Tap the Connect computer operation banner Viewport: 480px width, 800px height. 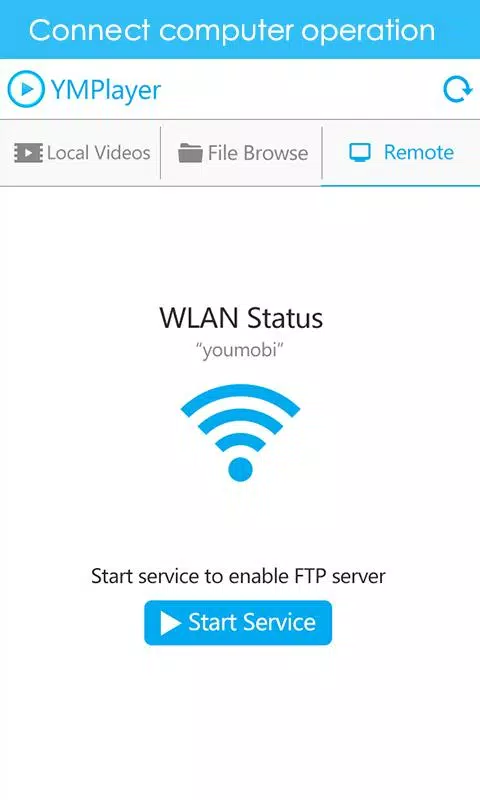pos(240,30)
